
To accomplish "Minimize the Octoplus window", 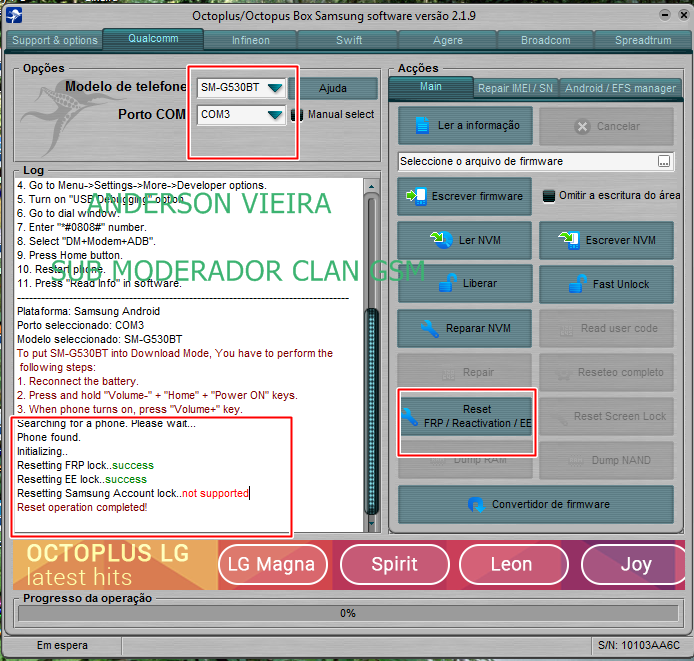I will point(664,15).
